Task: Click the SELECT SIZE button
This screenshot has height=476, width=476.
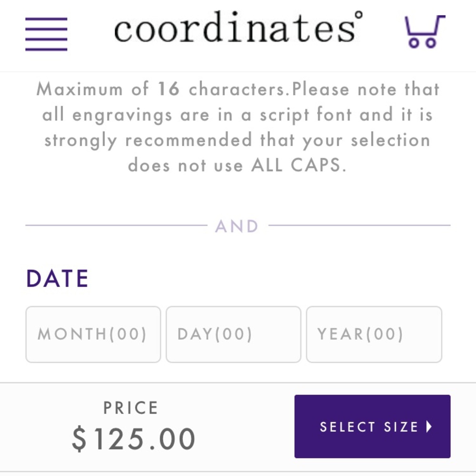Action: [372, 426]
